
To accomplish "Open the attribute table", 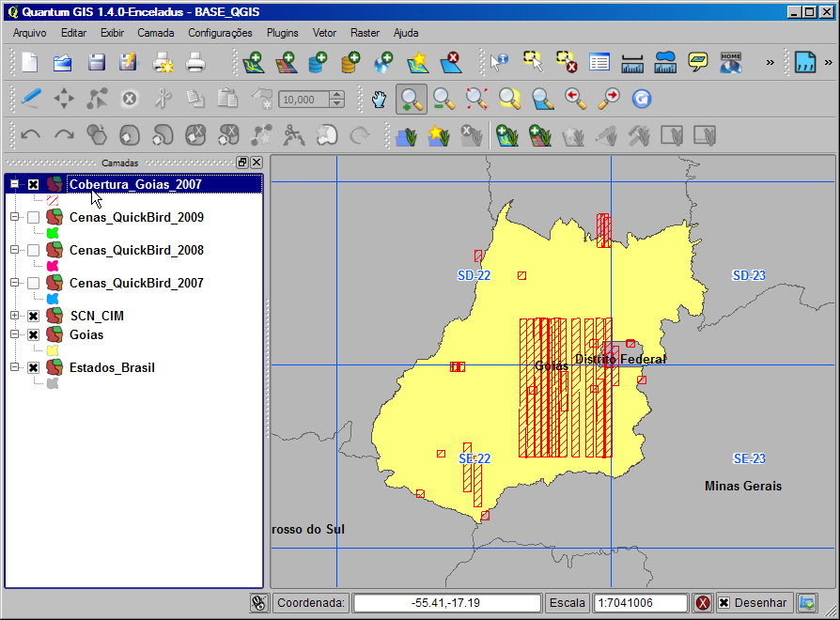I will [599, 62].
